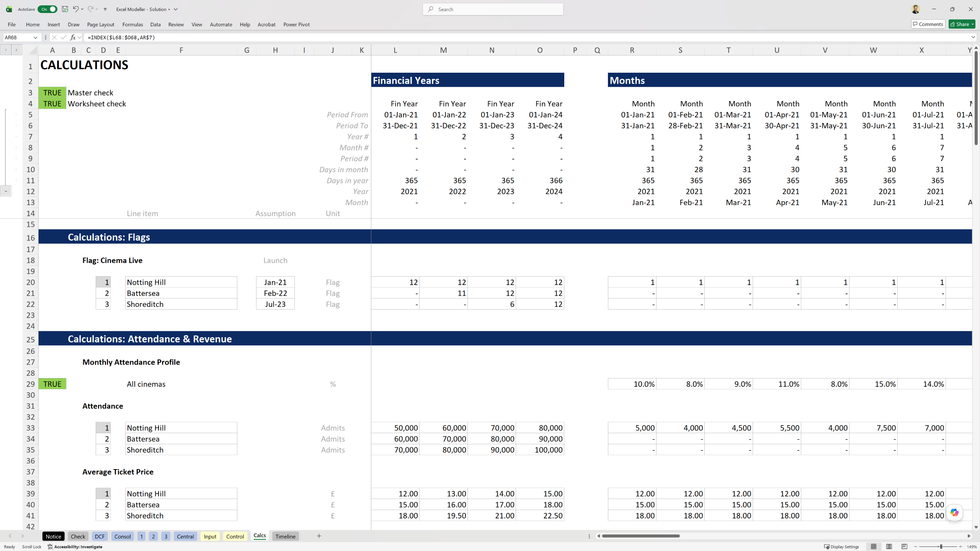Click the Copilot floating icon
This screenshot has width=980, height=551.
954,513
